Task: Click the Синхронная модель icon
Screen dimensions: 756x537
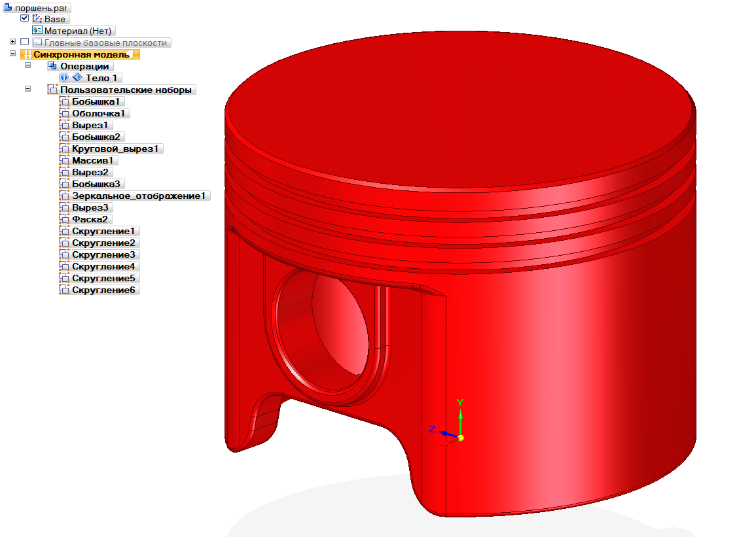Action: 27,54
